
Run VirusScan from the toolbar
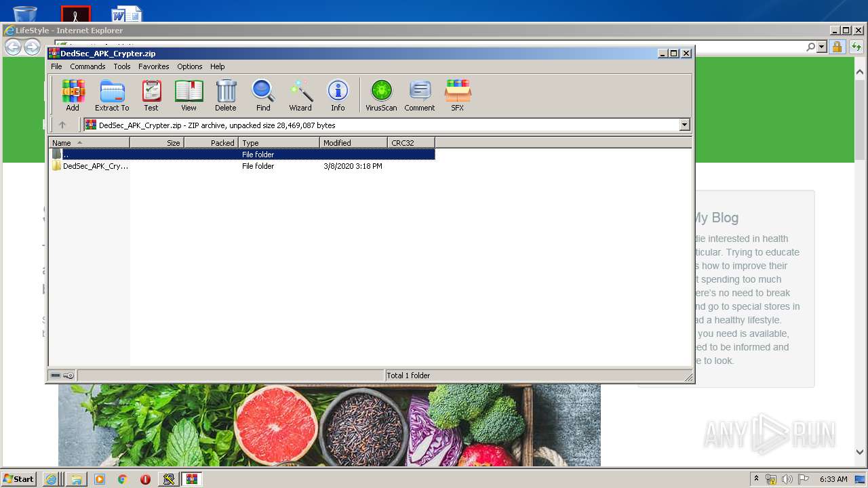click(381, 95)
